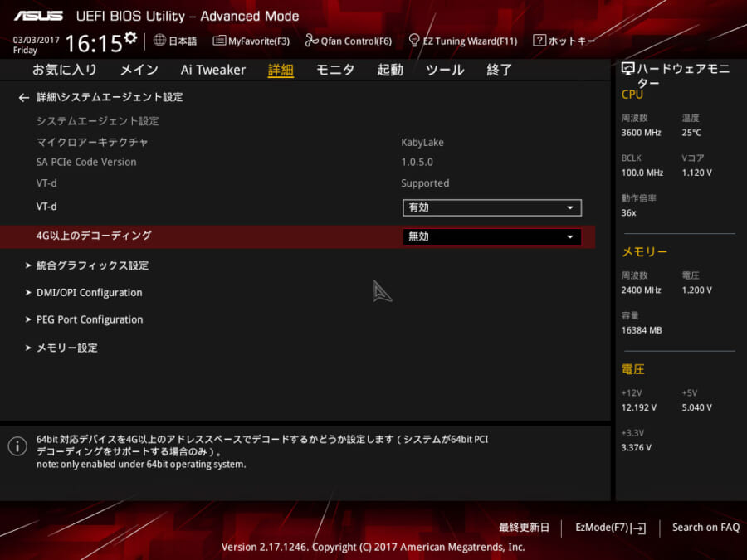747x560 pixels.
Task: Click the ハードウェアモニター panel title
Action: click(x=683, y=75)
